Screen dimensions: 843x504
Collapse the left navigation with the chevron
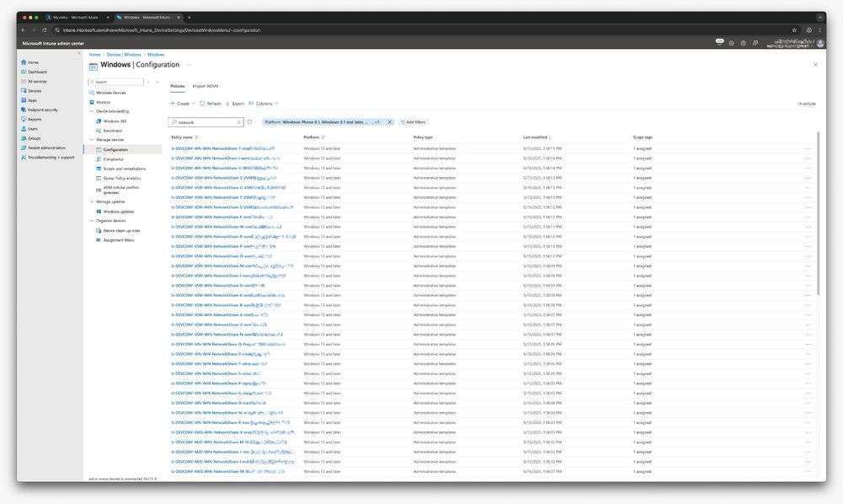pos(79,54)
